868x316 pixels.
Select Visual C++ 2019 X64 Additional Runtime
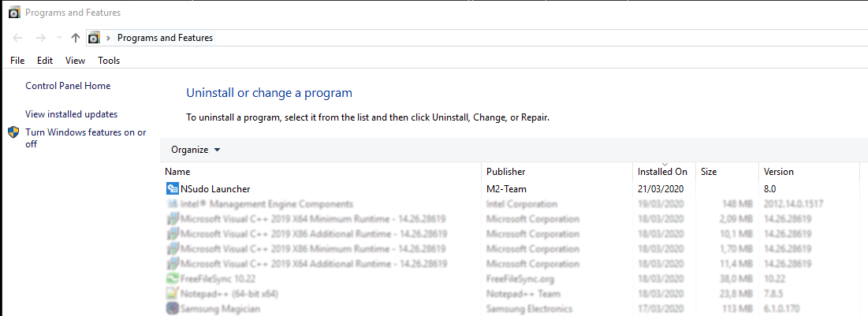tap(512, 263)
